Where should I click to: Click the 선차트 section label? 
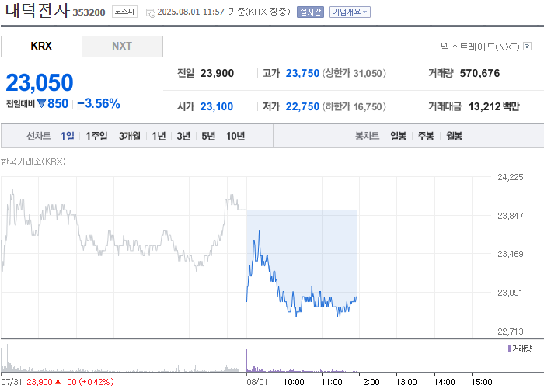pos(39,136)
